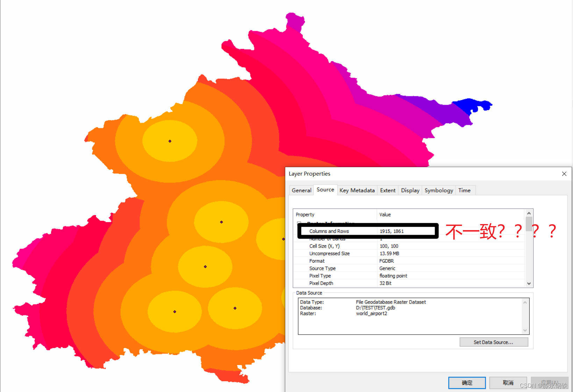
Task: Open the Symbology tab
Action: point(439,190)
